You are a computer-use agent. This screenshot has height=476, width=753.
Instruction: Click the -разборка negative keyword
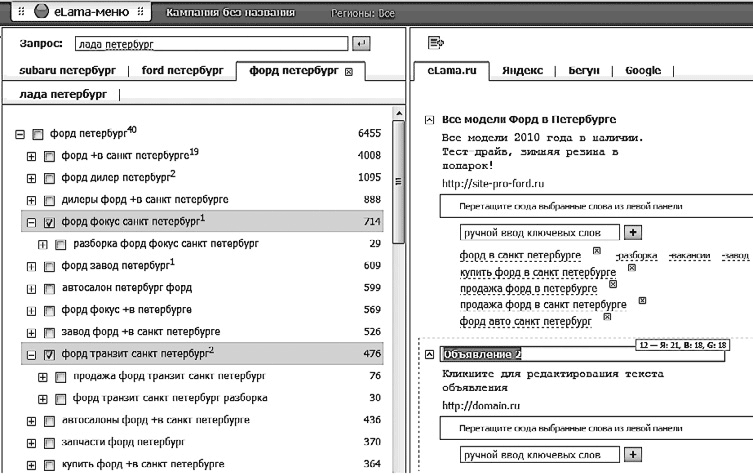click(x=636, y=256)
